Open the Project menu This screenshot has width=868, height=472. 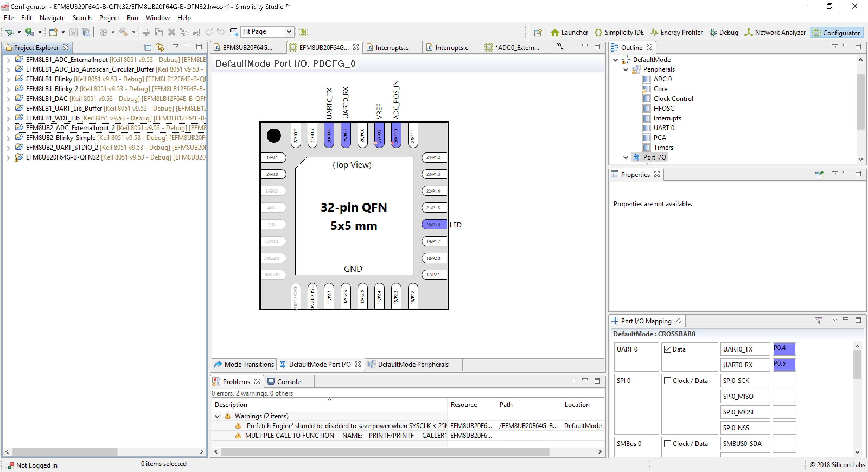pyautogui.click(x=109, y=18)
